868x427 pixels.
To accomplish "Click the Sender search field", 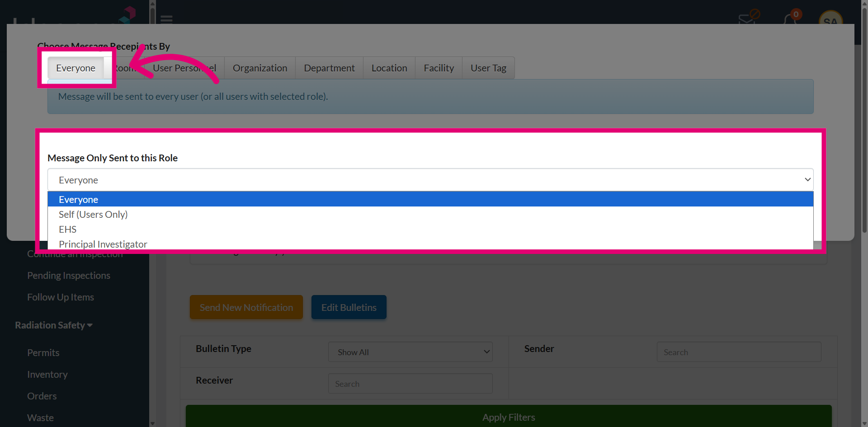I will (x=739, y=352).
